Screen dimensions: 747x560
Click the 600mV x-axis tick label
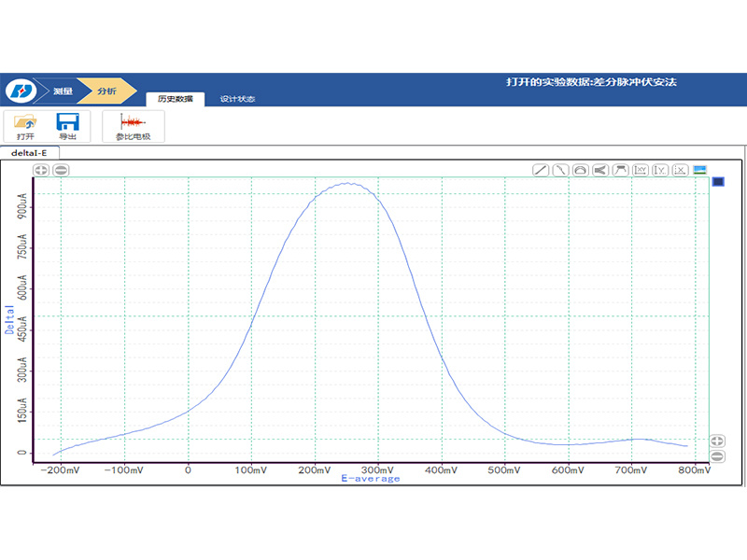click(568, 470)
